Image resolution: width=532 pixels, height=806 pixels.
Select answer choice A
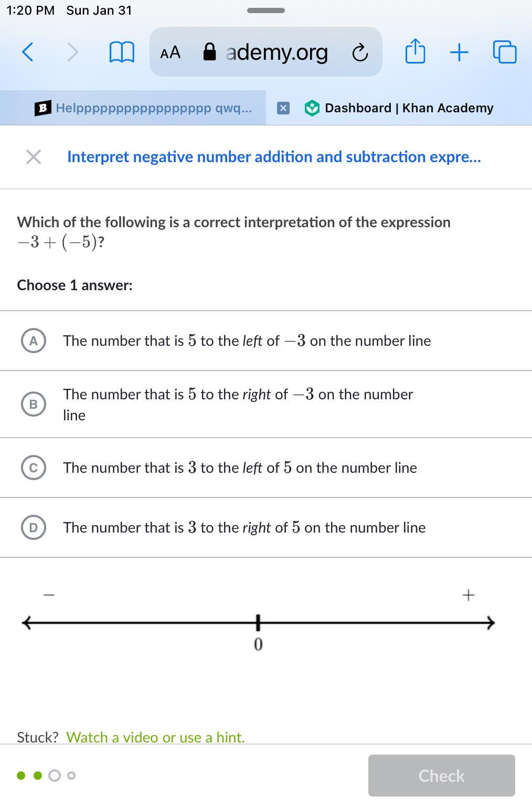[x=34, y=341]
